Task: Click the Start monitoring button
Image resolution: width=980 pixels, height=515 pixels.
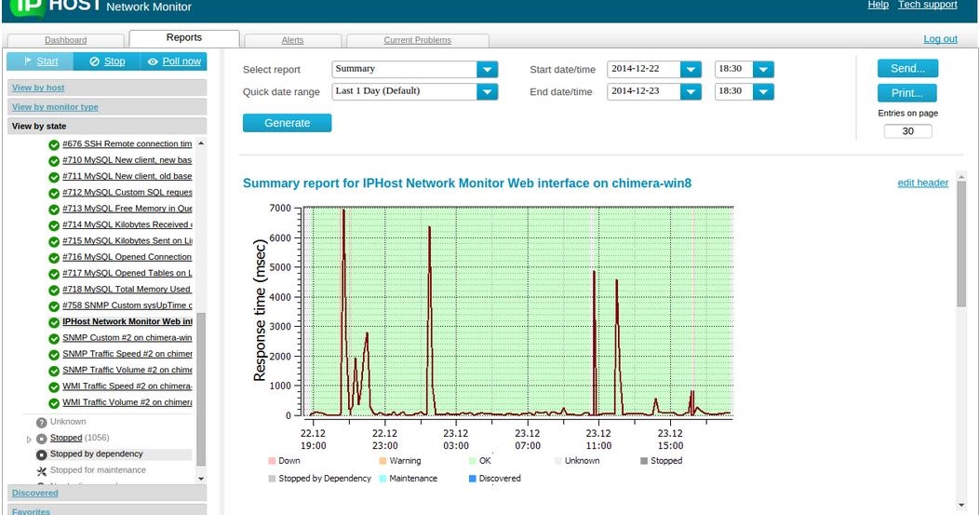Action: (40, 61)
